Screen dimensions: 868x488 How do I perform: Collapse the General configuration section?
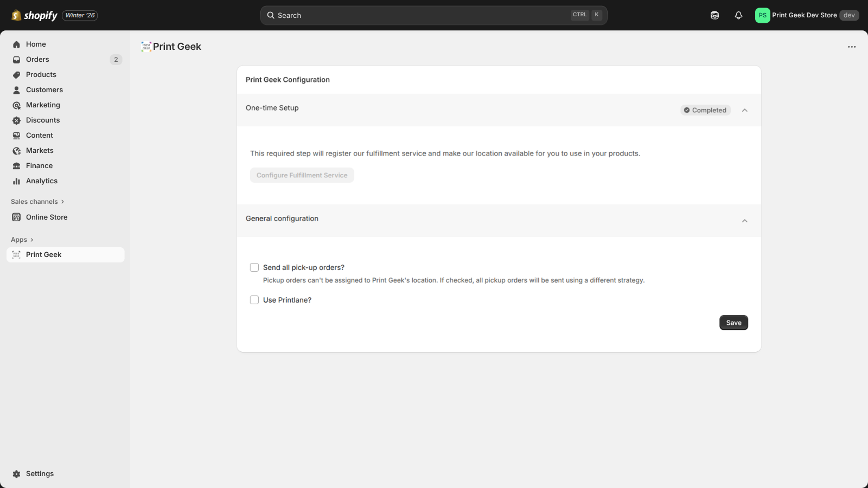745,221
